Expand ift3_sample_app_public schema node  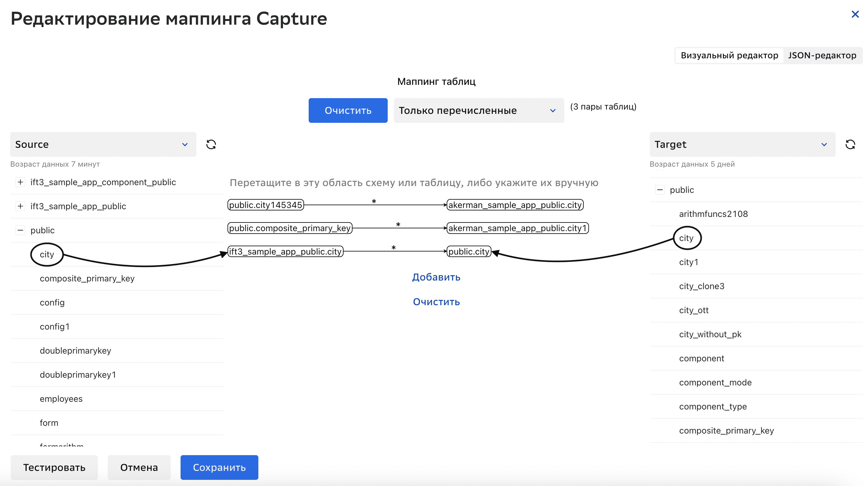[20, 206]
